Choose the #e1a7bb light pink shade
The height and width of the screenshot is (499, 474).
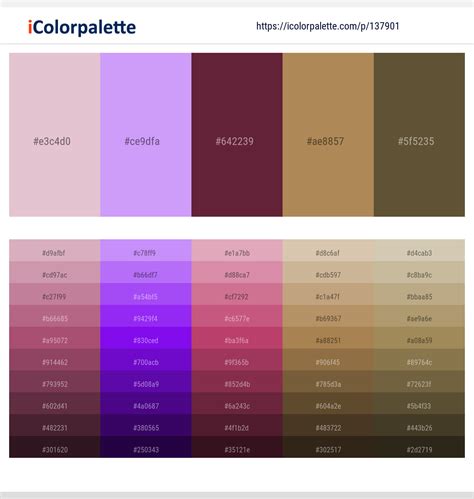coord(237,251)
